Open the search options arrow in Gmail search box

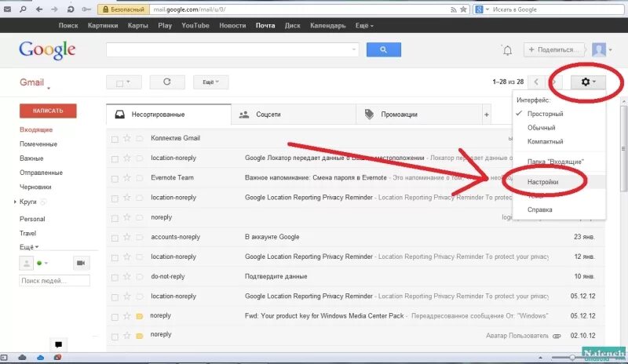coord(354,49)
